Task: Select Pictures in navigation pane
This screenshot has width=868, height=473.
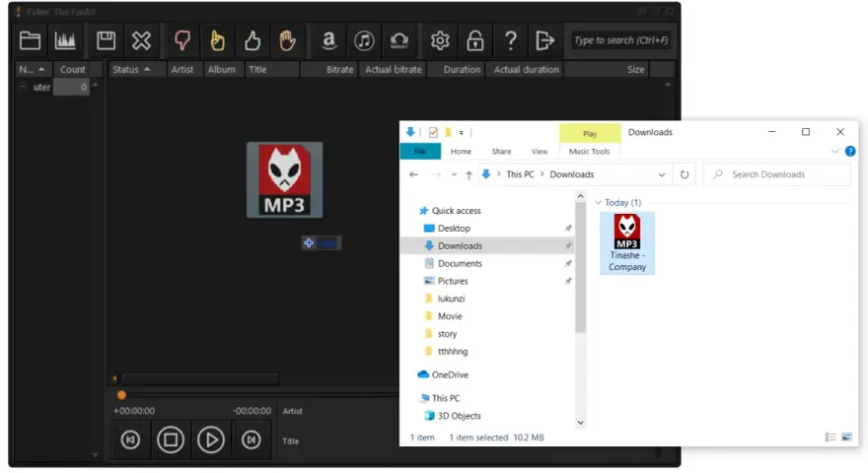Action: pyautogui.click(x=453, y=281)
